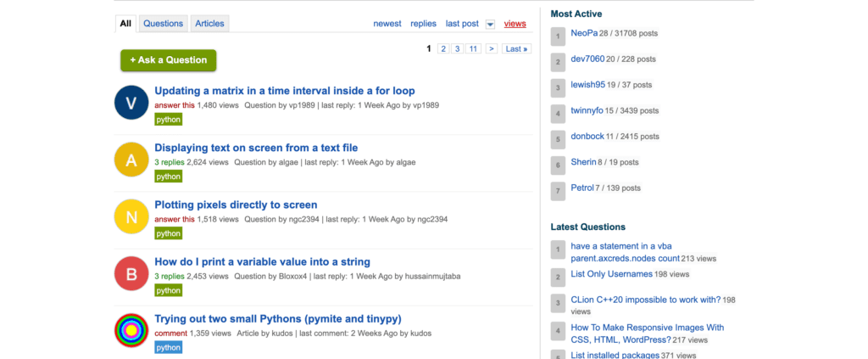
Task: Jump to the Last page of results
Action: point(516,49)
